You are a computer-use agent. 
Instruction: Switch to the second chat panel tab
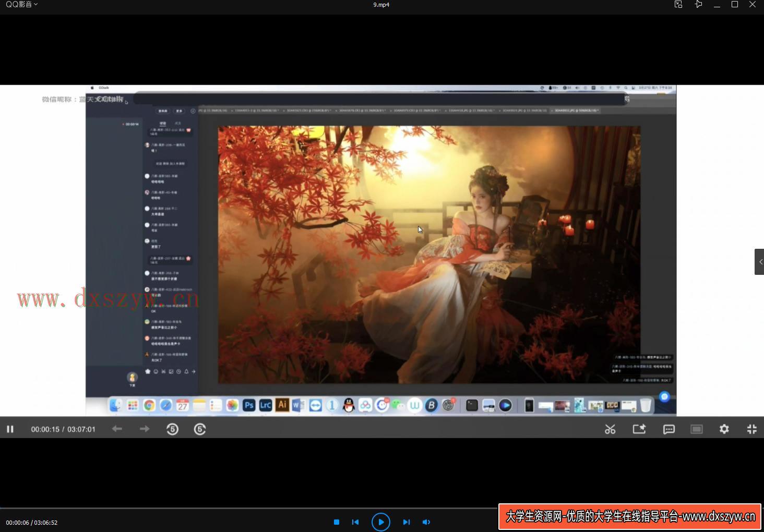178,124
